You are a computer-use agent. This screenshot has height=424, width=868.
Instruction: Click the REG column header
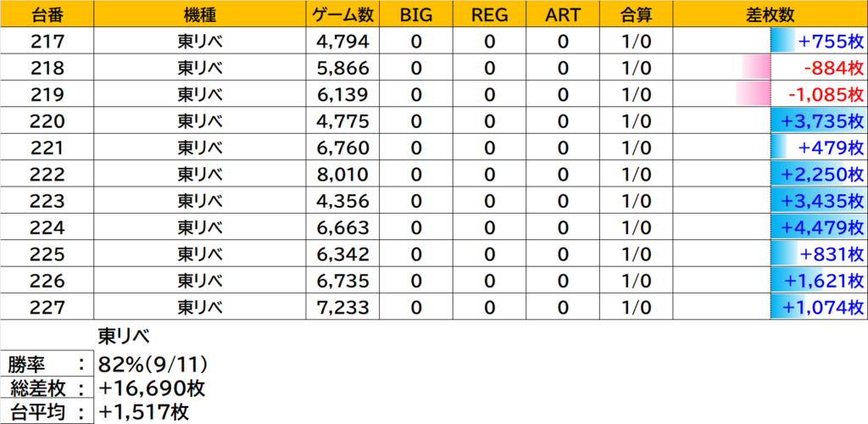pyautogui.click(x=489, y=14)
